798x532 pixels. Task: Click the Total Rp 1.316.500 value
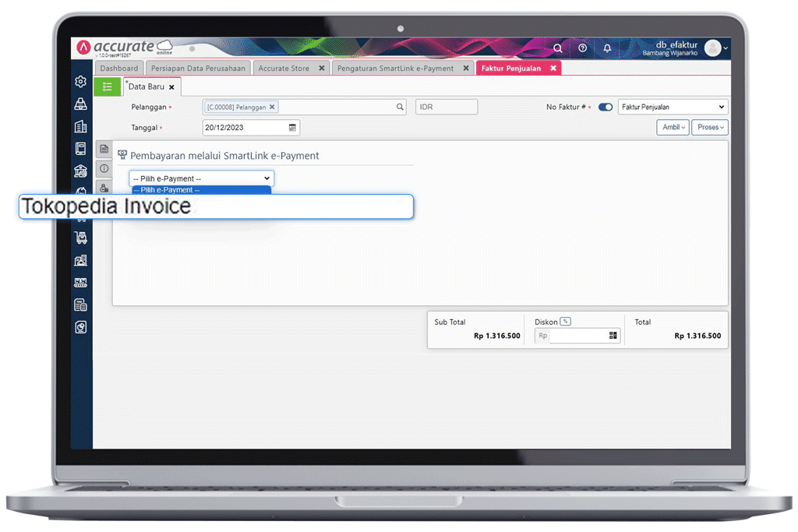tap(697, 336)
